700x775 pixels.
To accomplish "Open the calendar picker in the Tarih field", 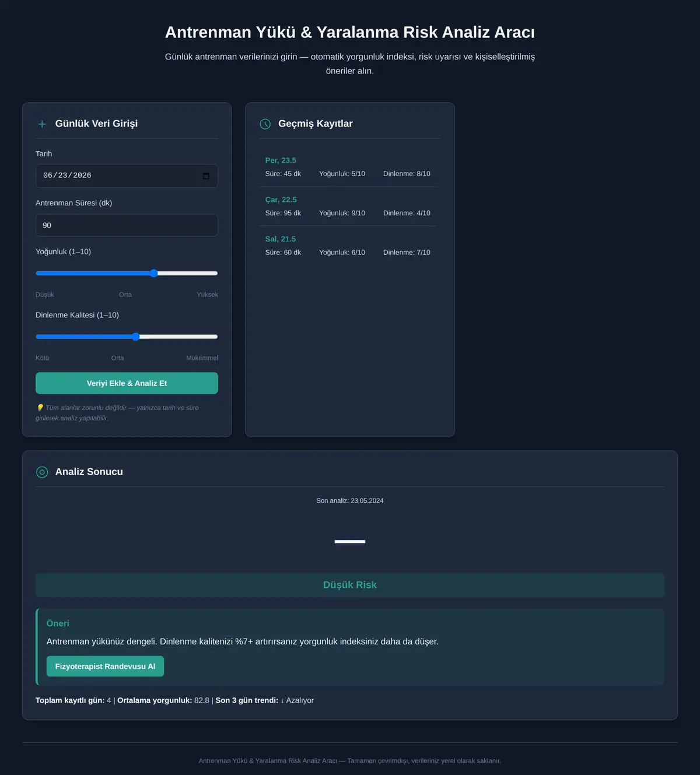I will point(206,176).
